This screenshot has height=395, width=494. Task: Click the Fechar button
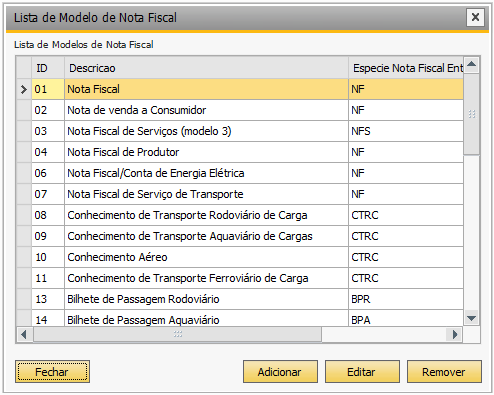pos(52,372)
